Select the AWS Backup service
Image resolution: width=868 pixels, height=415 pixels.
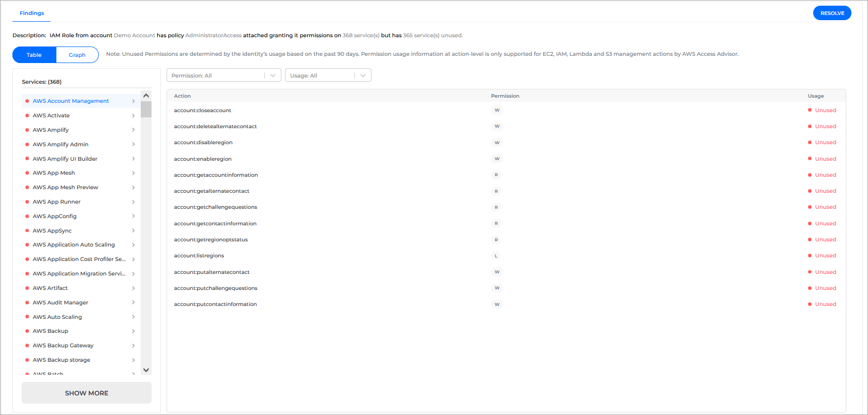coord(80,331)
